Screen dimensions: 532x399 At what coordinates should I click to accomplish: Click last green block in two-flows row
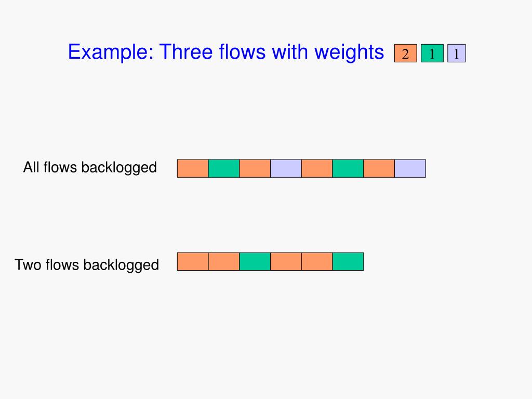(348, 262)
